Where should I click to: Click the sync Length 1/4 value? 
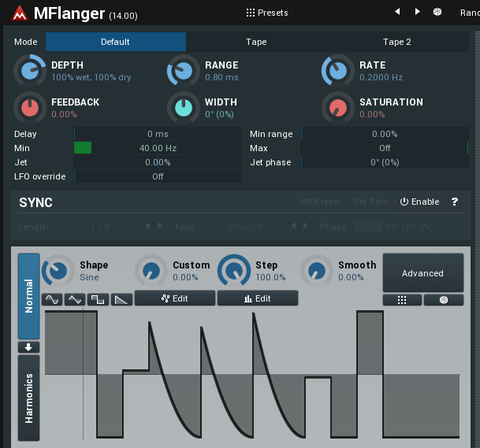(100, 227)
